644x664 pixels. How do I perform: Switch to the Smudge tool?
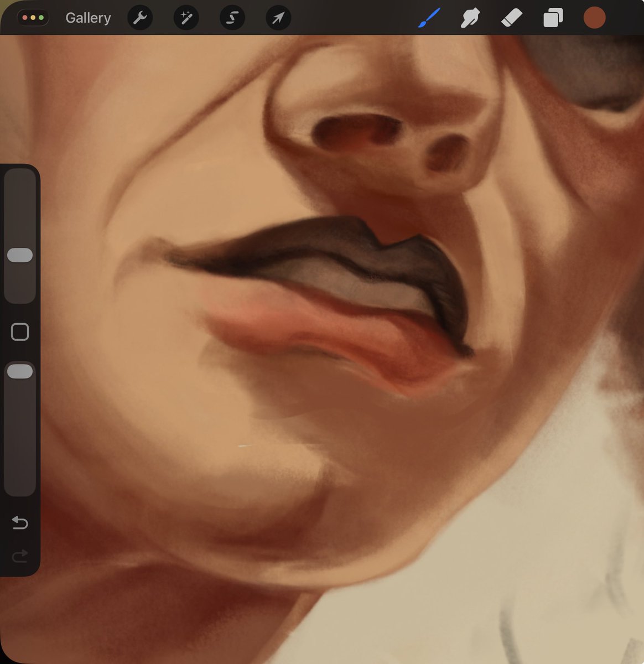[x=470, y=17]
